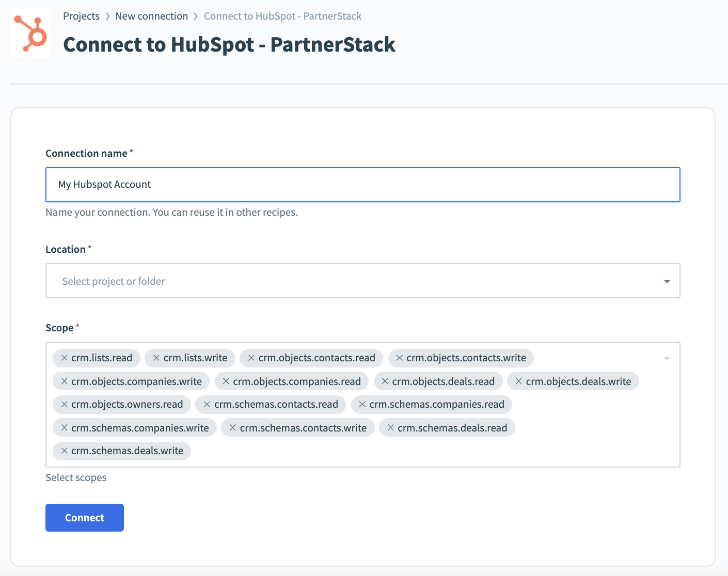Remove crm.schemas.companies.write scope via its X
This screenshot has height=576, width=728.
[65, 427]
